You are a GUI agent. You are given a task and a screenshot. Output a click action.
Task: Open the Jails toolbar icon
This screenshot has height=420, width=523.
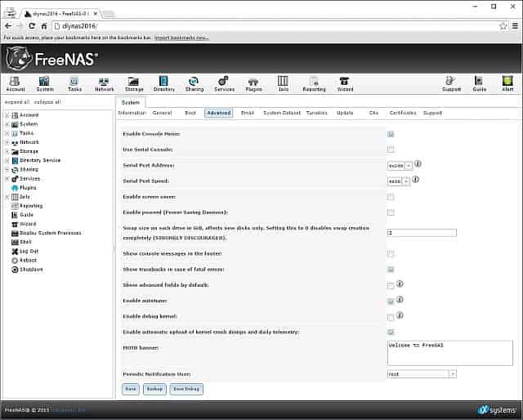coord(283,83)
